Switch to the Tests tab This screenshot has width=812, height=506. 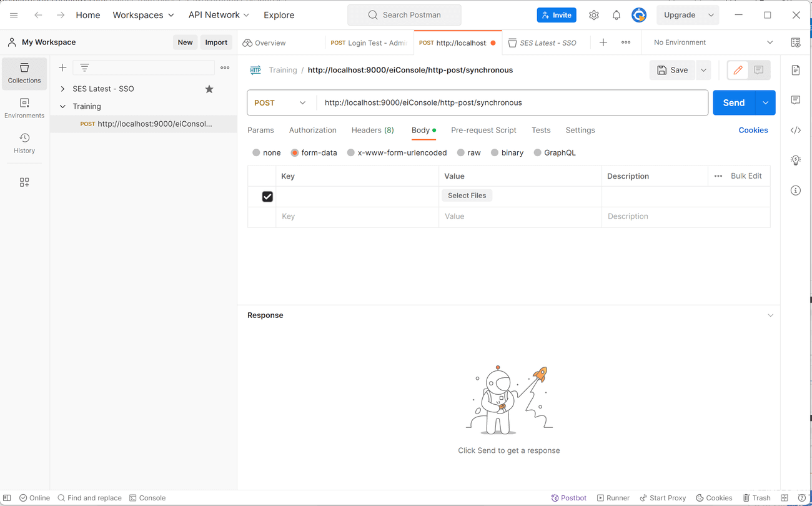pos(541,130)
